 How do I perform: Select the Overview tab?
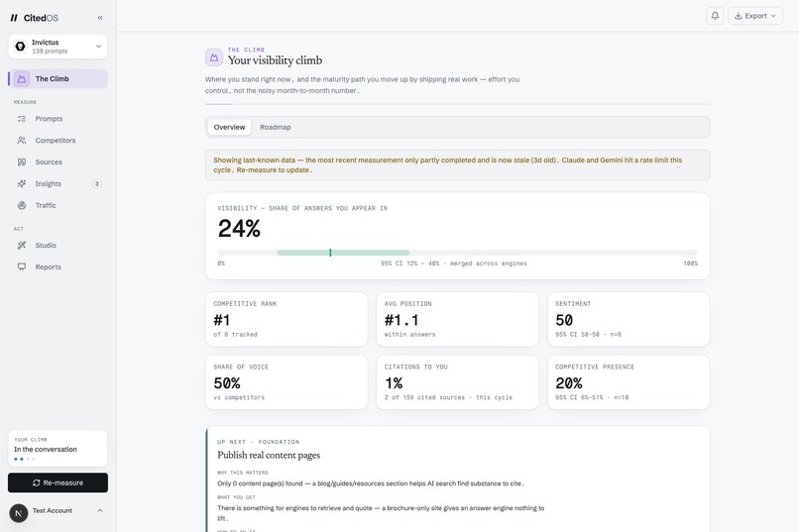coord(229,127)
